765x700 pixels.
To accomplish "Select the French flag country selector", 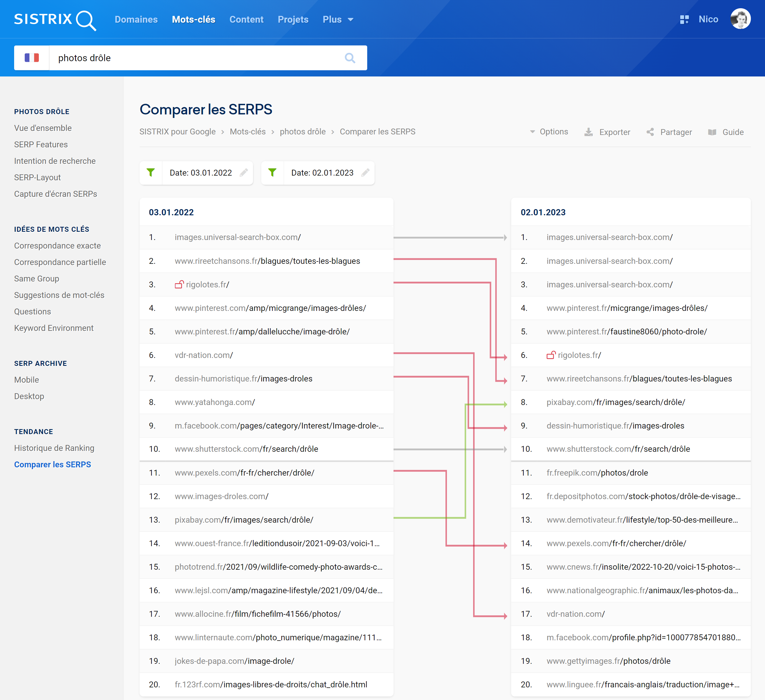I will coord(31,58).
